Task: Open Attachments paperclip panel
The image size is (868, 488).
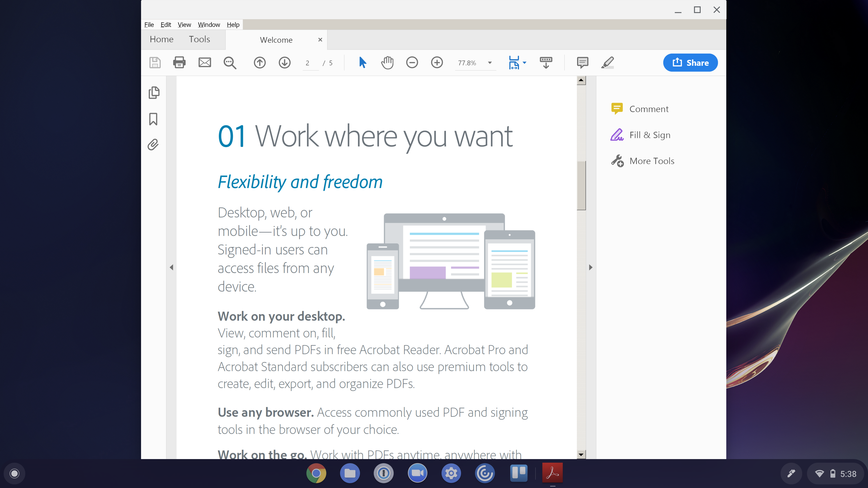Action: tap(153, 145)
